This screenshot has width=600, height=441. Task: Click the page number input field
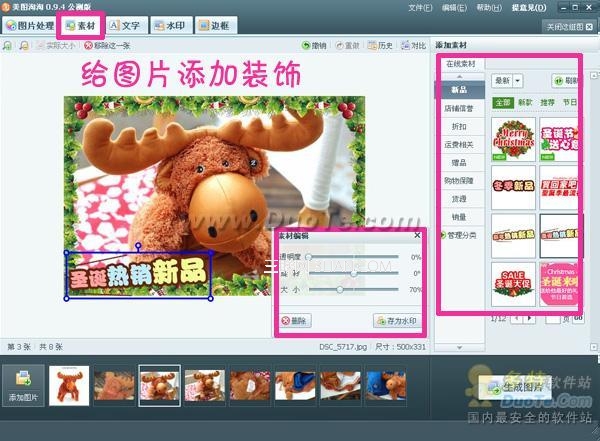pyautogui.click(x=552, y=318)
